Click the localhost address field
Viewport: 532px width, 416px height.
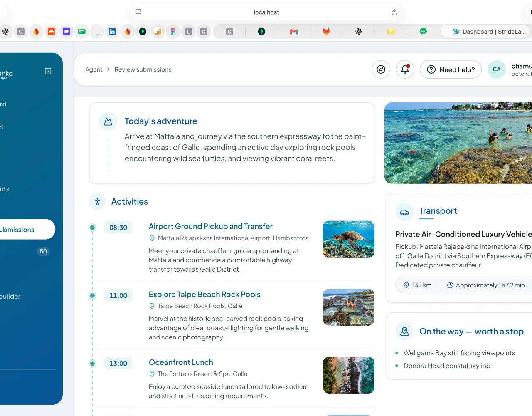click(x=266, y=12)
